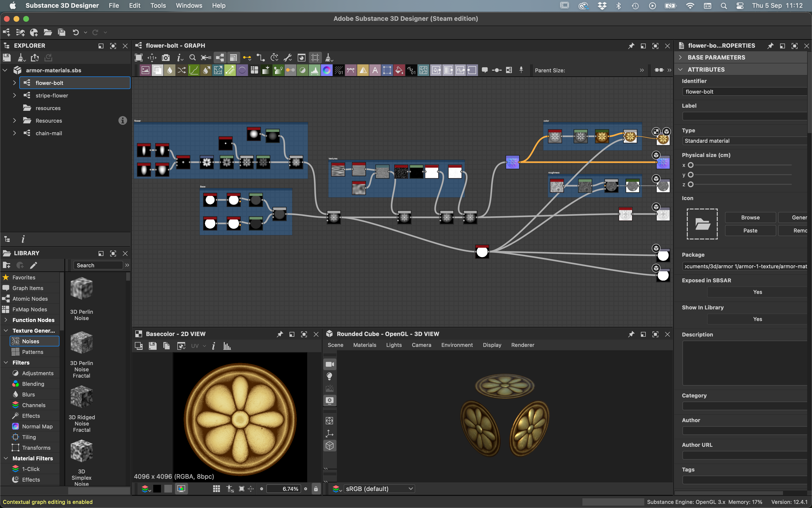Image resolution: width=812 pixels, height=508 pixels.
Task: Open the Materials menu in 3D view
Action: point(365,345)
